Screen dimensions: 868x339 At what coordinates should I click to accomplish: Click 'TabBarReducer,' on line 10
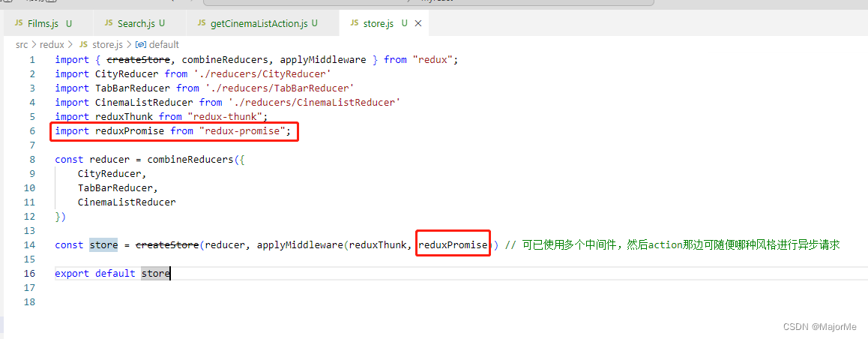tap(118, 187)
